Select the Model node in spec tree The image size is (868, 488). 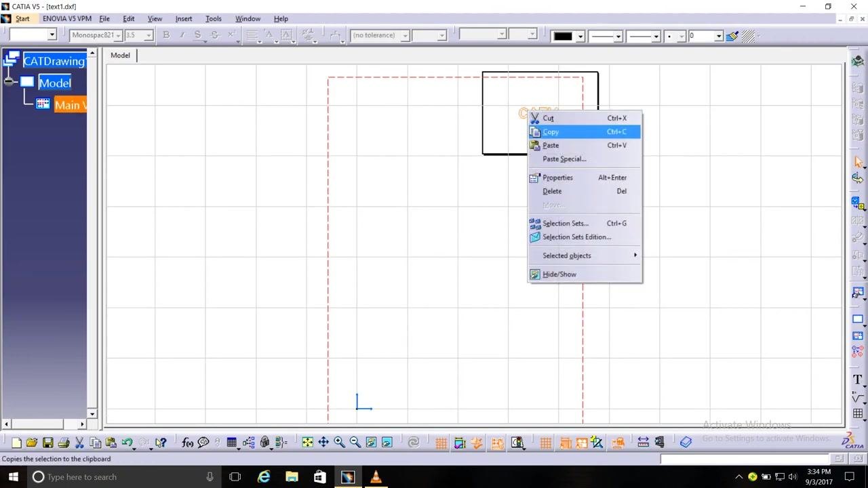coord(55,83)
